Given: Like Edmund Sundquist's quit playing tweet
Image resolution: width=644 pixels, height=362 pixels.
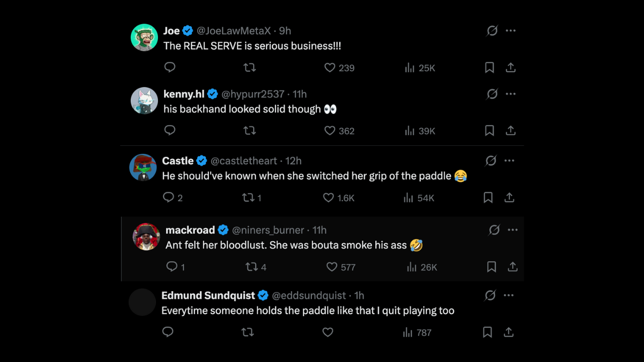Looking at the screenshot, I should 328,332.
